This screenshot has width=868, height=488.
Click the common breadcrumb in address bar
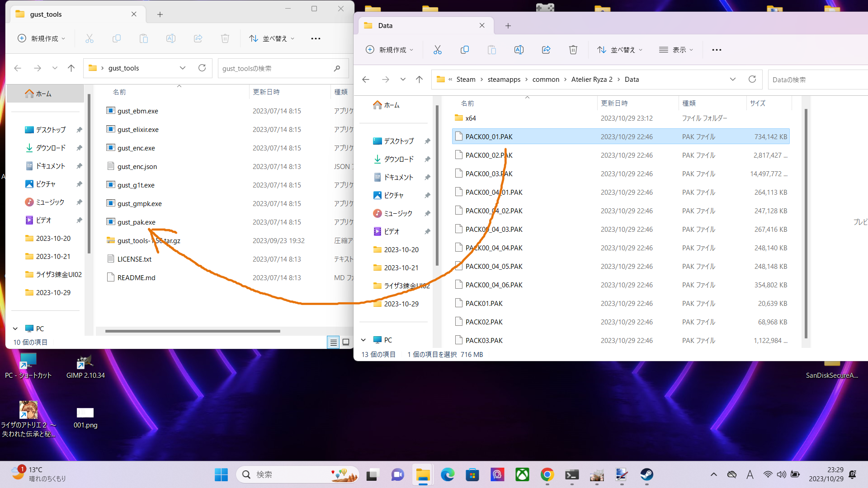(x=546, y=80)
